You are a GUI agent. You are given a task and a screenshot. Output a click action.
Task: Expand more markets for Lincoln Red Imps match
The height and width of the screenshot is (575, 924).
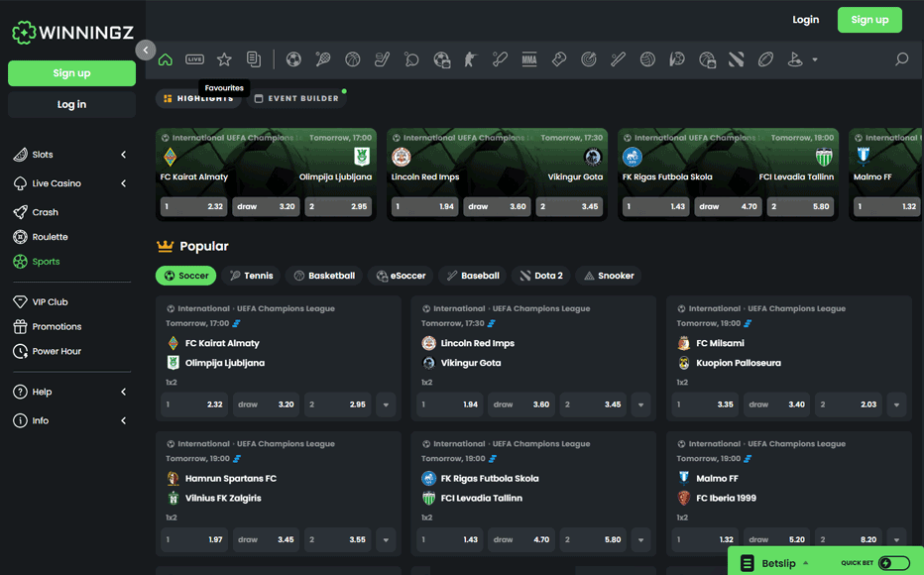(x=641, y=404)
